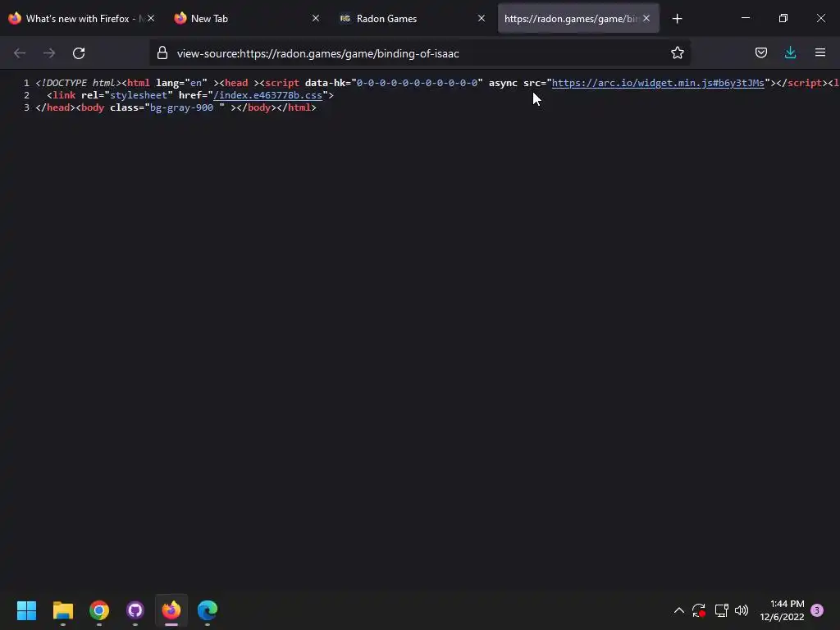Reload the current page
840x630 pixels.
click(79, 53)
